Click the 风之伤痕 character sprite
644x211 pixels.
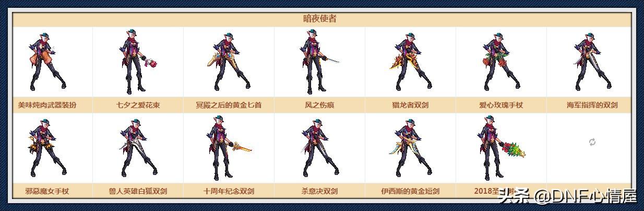tap(318, 61)
